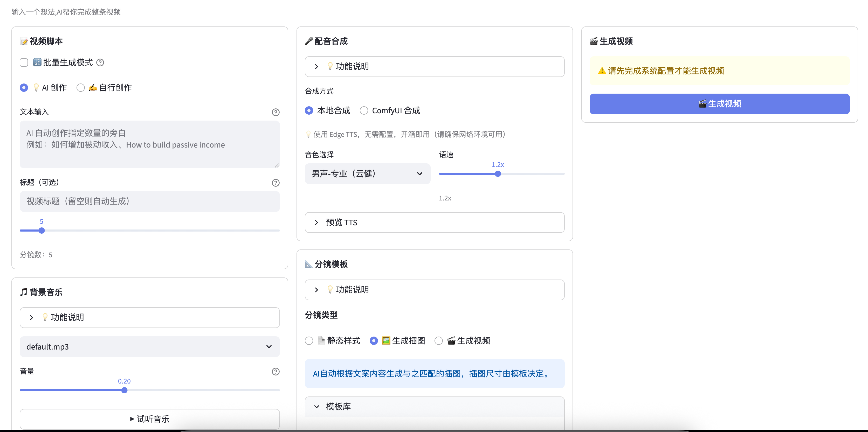Select the 自行创作 radio option
This screenshot has width=868, height=432.
pyautogui.click(x=80, y=88)
